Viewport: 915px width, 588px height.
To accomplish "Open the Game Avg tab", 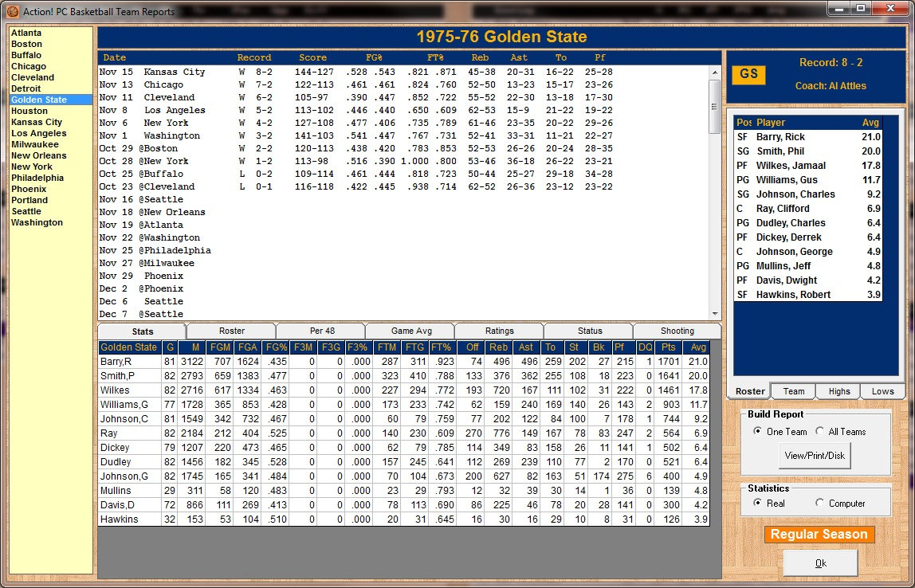I will (x=410, y=331).
